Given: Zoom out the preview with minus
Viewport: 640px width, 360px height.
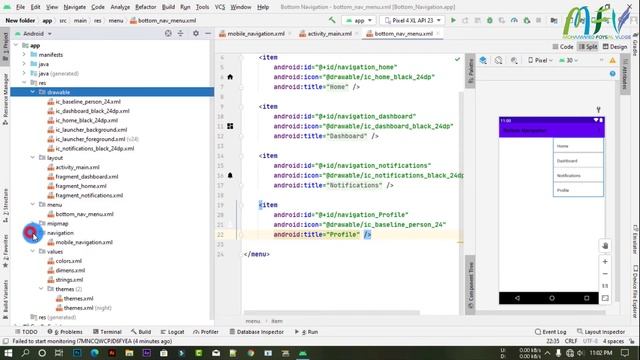Looking at the screenshot, I should coord(605,274).
